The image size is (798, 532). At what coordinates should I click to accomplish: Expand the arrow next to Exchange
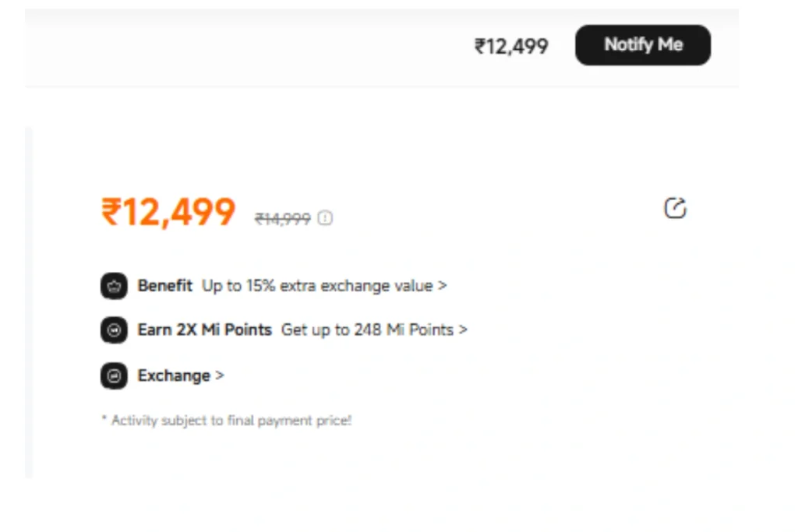220,375
